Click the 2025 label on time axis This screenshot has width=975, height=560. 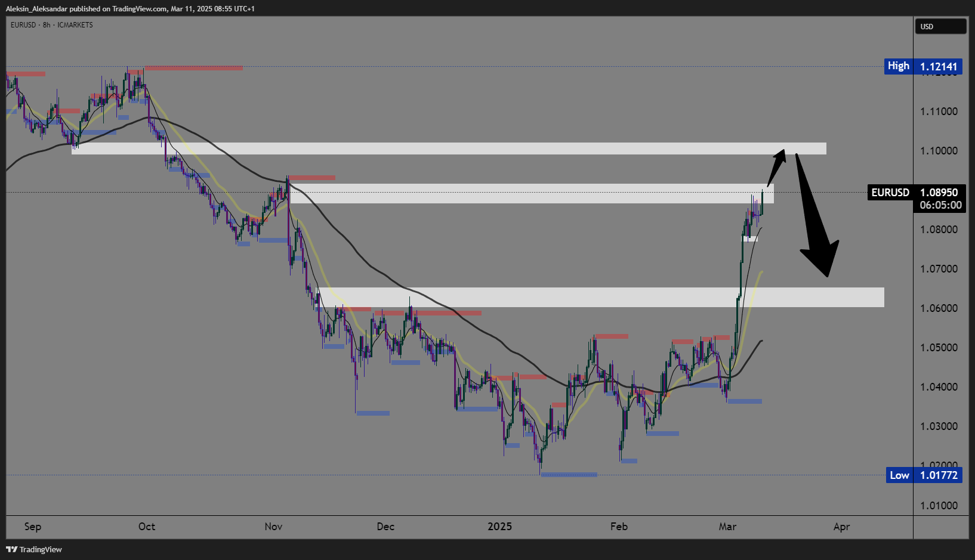pos(500,527)
